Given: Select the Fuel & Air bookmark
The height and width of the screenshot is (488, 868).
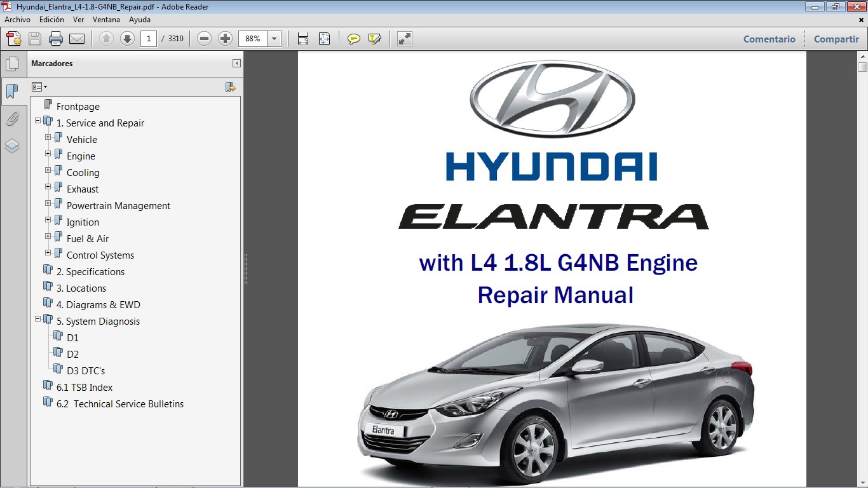Looking at the screenshot, I should tap(88, 239).
